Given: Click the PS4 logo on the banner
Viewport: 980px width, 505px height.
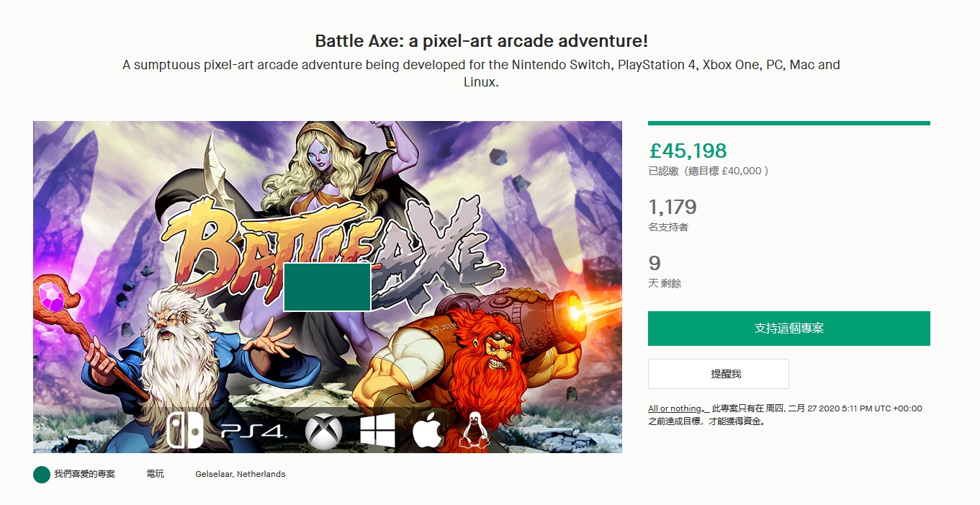Looking at the screenshot, I should [x=253, y=432].
